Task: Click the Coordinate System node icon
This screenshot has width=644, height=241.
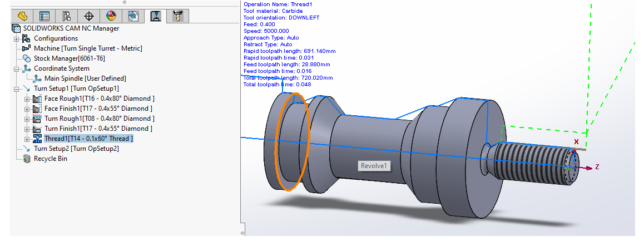Action: click(27, 68)
